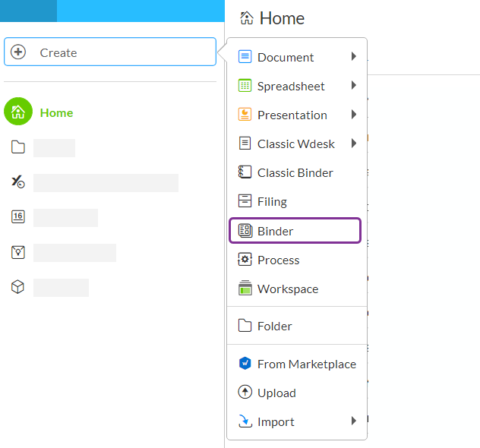Image resolution: width=480 pixels, height=448 pixels.
Task: Select Spreadsheet from the Create menu
Action: [x=297, y=86]
